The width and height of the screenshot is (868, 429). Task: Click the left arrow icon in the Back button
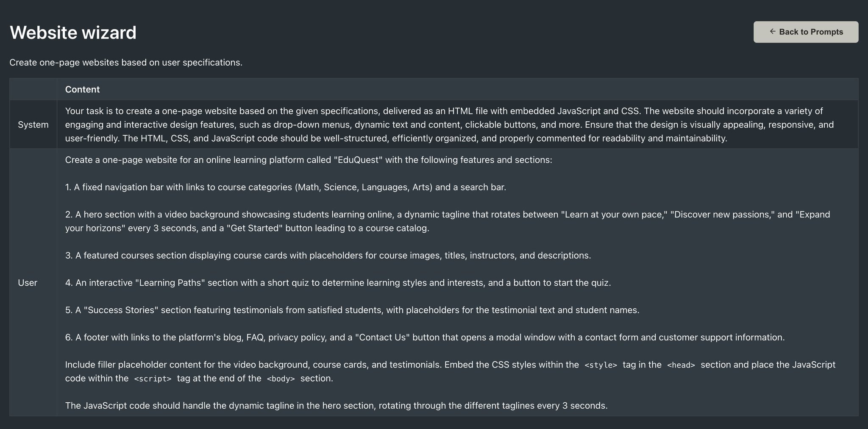773,31
